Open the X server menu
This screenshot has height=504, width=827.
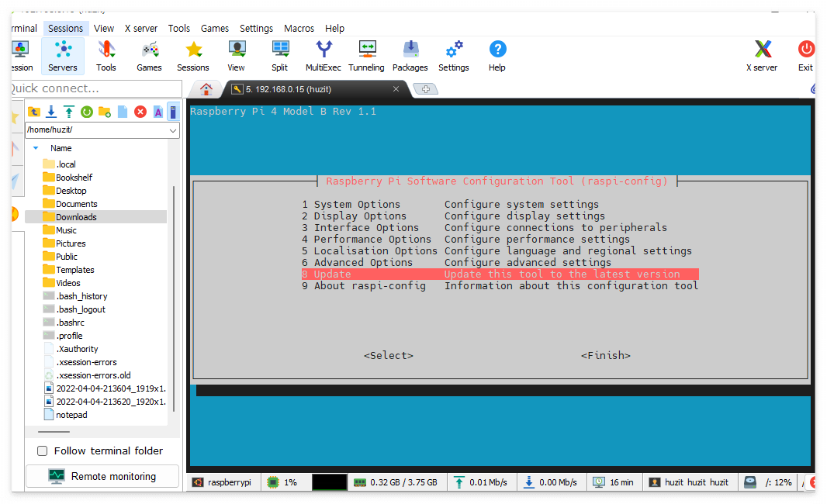(141, 29)
